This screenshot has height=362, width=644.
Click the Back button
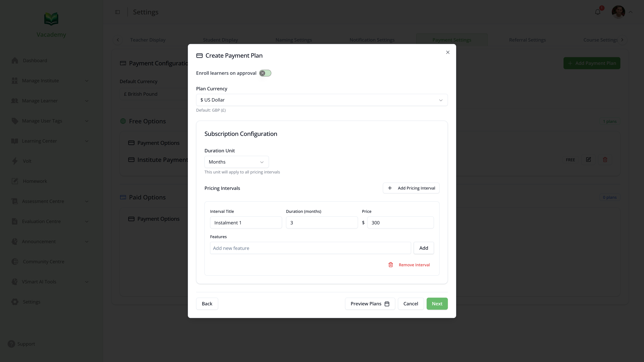(207, 304)
